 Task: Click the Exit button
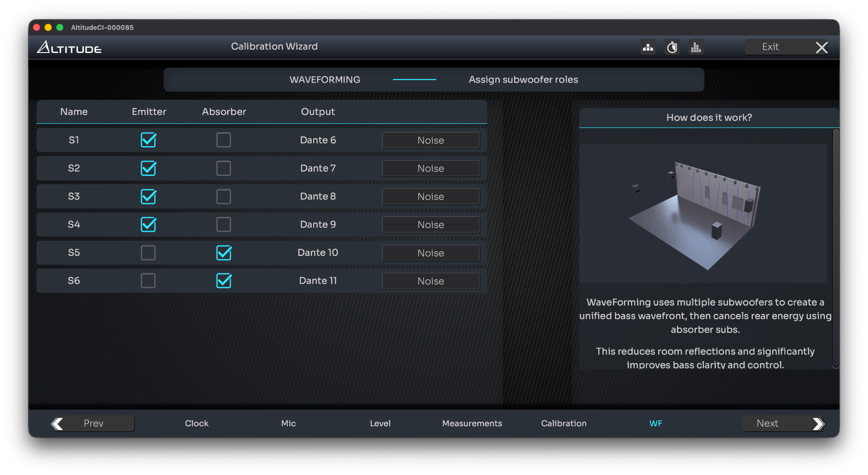coord(770,47)
